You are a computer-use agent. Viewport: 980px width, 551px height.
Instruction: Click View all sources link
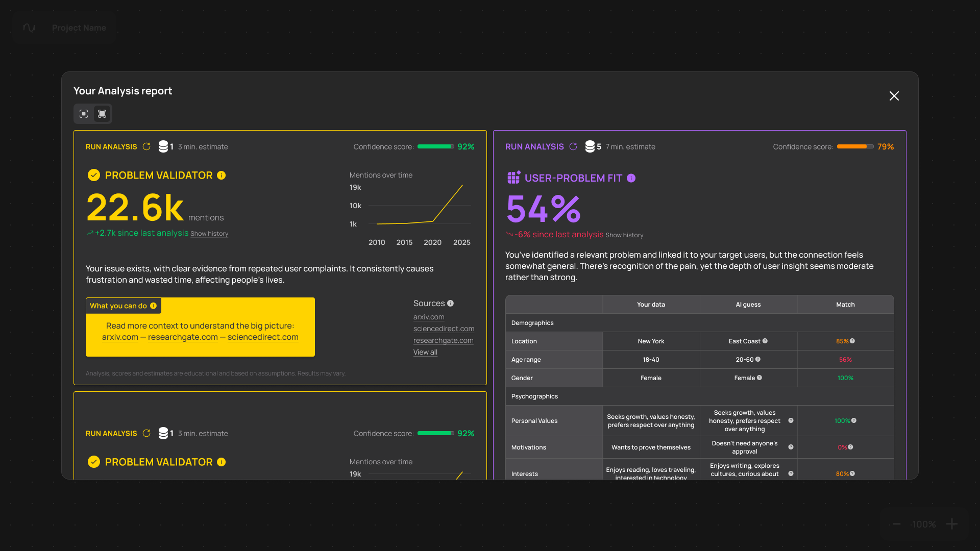click(x=425, y=352)
